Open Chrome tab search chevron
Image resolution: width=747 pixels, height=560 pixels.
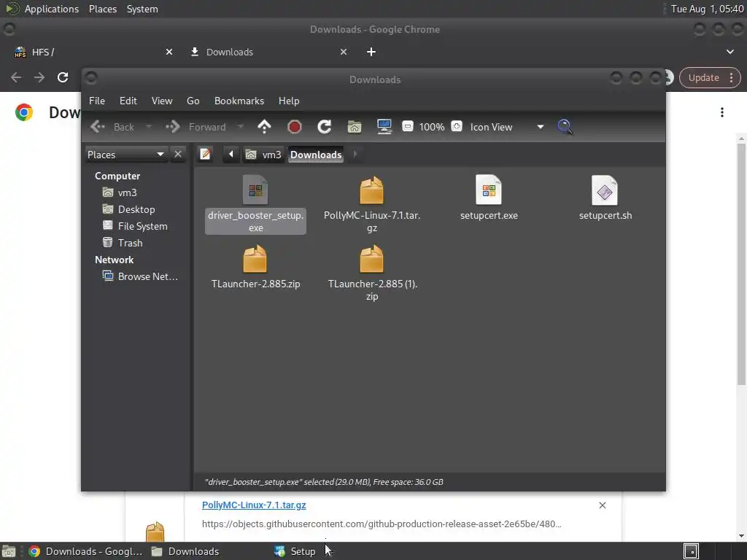click(729, 52)
